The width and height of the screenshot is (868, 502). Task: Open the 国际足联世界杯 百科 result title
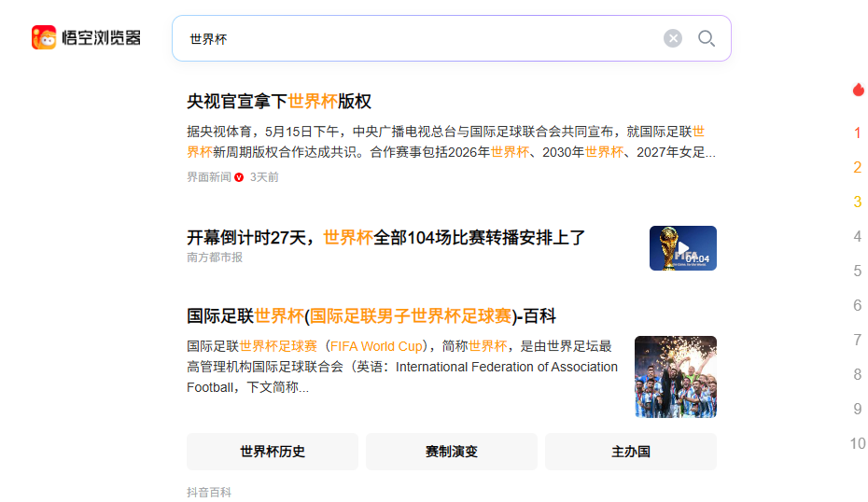[371, 316]
